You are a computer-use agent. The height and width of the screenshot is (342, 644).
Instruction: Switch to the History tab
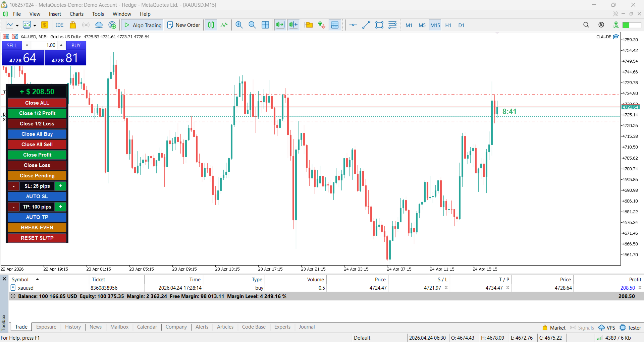[x=73, y=327]
